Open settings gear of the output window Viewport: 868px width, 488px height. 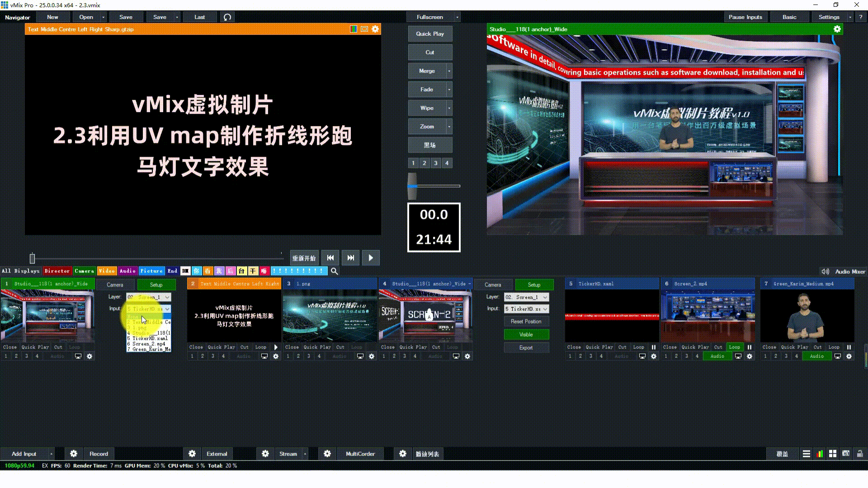click(837, 29)
